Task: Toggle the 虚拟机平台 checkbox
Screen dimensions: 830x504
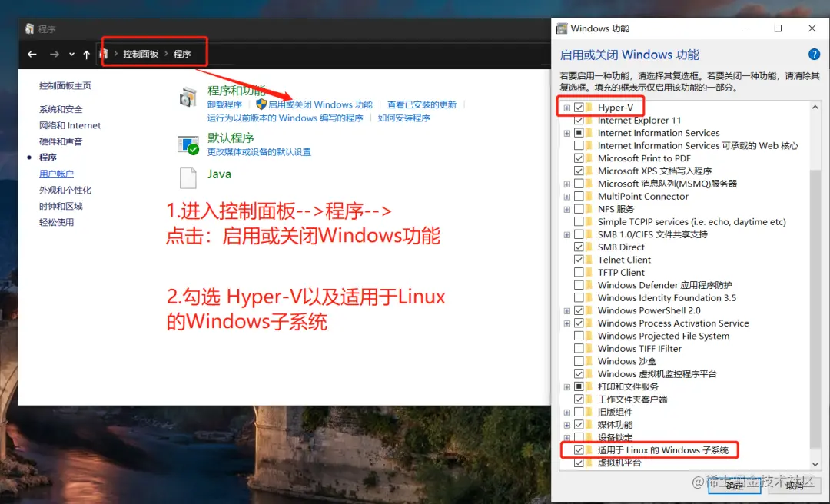Action: click(579, 463)
